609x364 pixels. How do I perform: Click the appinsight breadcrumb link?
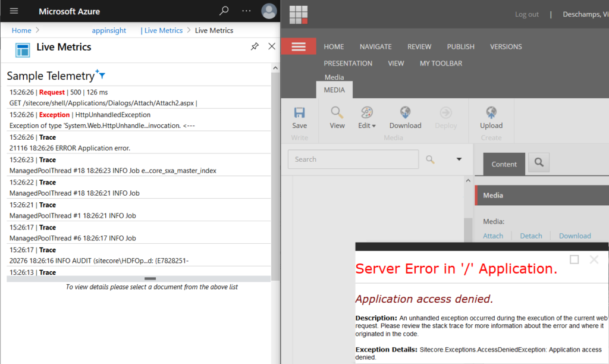(x=109, y=30)
